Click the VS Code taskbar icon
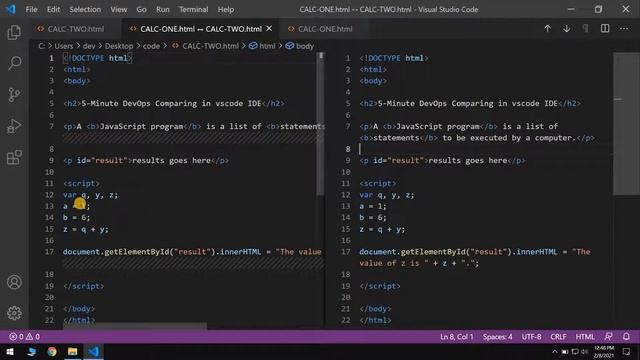Viewport: 640px width, 360px height. (x=93, y=351)
